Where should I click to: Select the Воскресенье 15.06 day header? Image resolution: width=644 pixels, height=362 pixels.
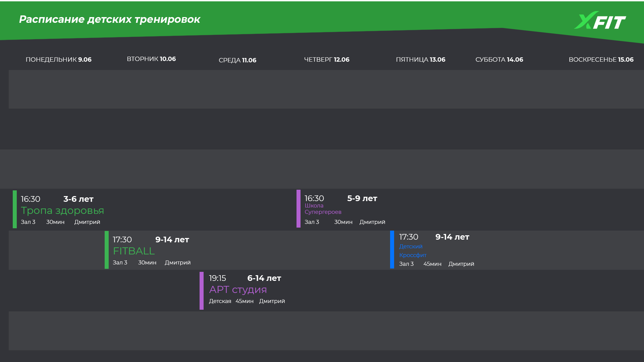[601, 60]
